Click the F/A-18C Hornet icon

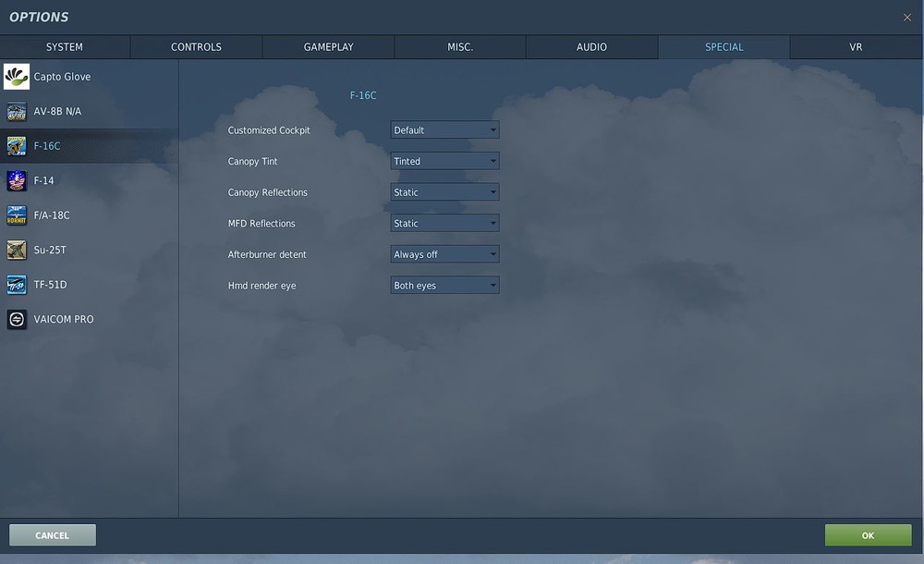tap(17, 215)
